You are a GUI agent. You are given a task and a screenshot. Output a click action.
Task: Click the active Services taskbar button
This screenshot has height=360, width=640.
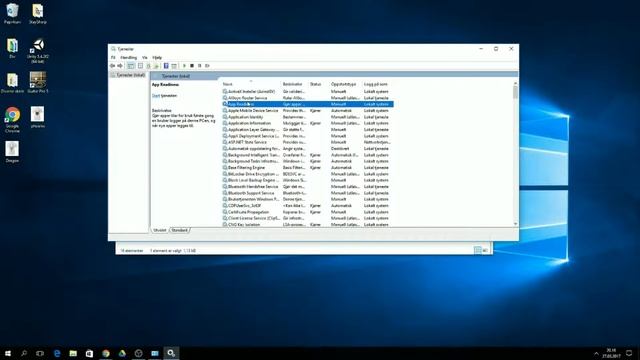click(x=171, y=353)
